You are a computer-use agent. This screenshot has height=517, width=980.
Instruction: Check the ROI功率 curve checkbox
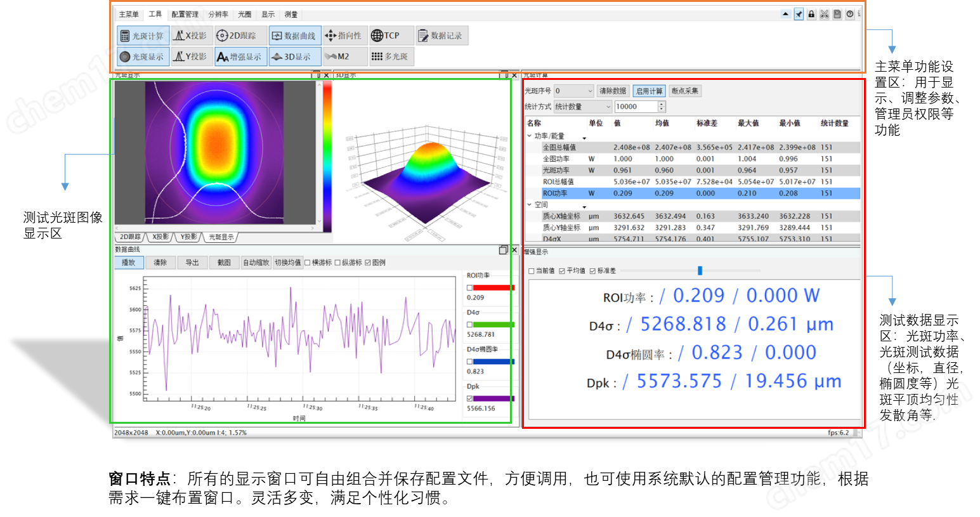(469, 287)
